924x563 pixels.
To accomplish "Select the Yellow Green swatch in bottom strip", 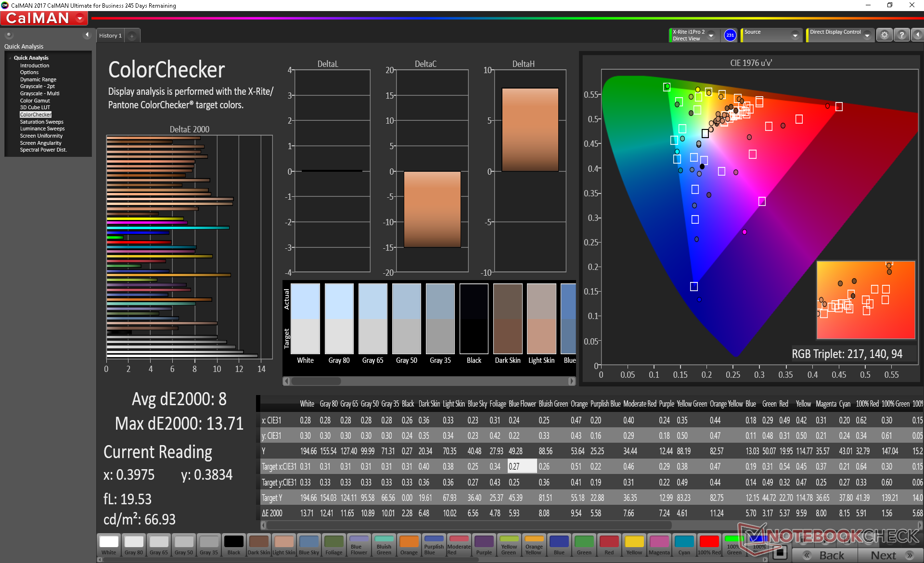I will coord(509,545).
